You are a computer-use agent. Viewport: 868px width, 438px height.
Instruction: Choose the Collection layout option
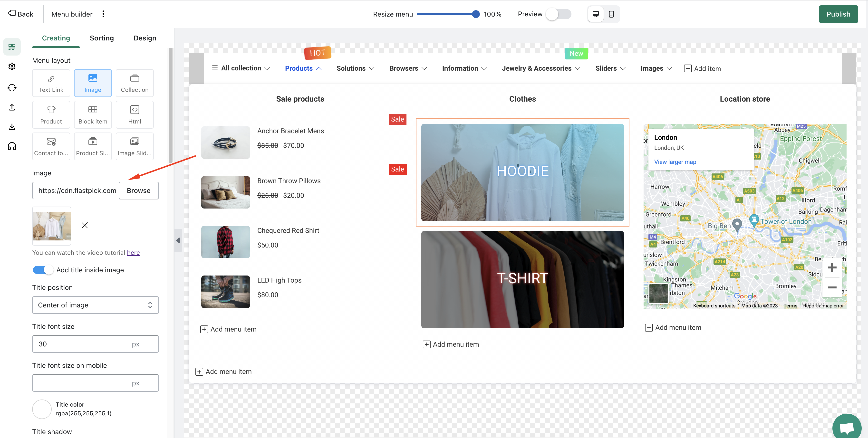pyautogui.click(x=135, y=83)
